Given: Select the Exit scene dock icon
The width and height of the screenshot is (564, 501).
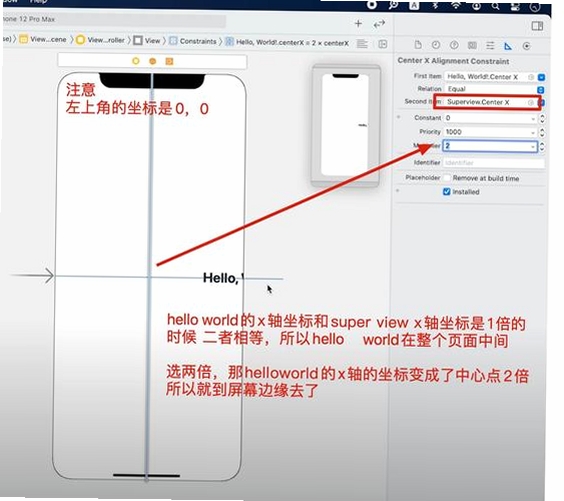Looking at the screenshot, I should [x=169, y=62].
